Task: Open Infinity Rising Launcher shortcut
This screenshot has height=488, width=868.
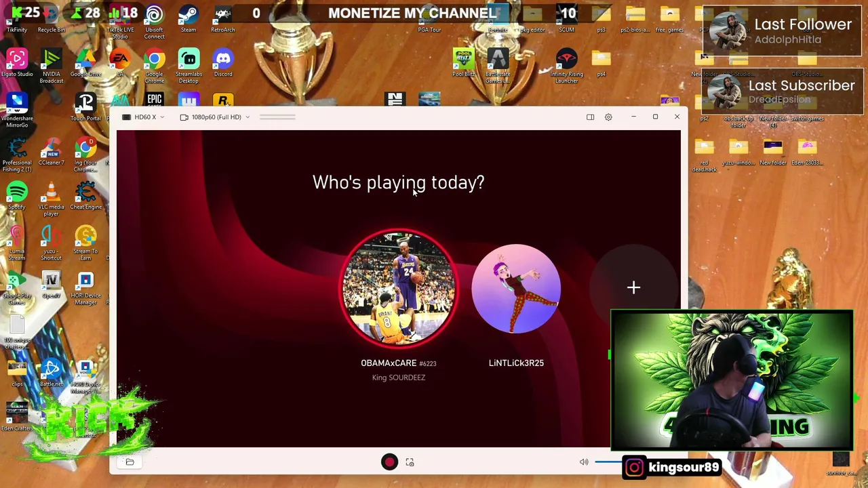Action: click(x=567, y=66)
